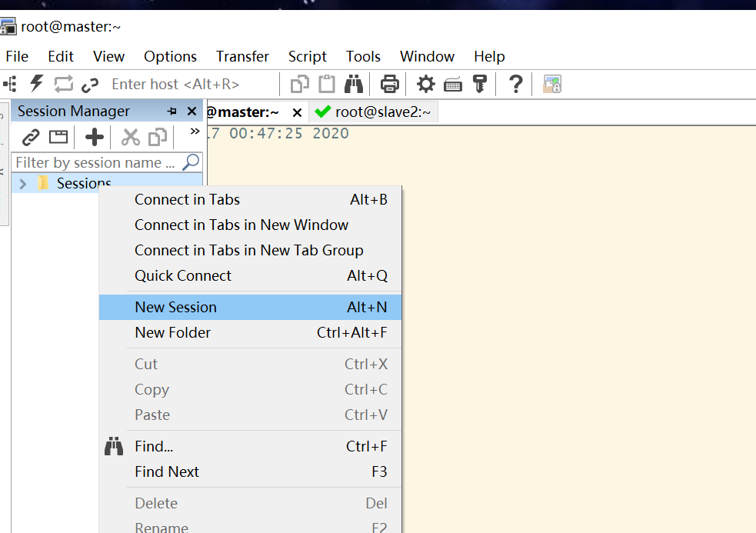This screenshot has width=756, height=533.
Task: Open the Edit menu
Action: (x=61, y=56)
